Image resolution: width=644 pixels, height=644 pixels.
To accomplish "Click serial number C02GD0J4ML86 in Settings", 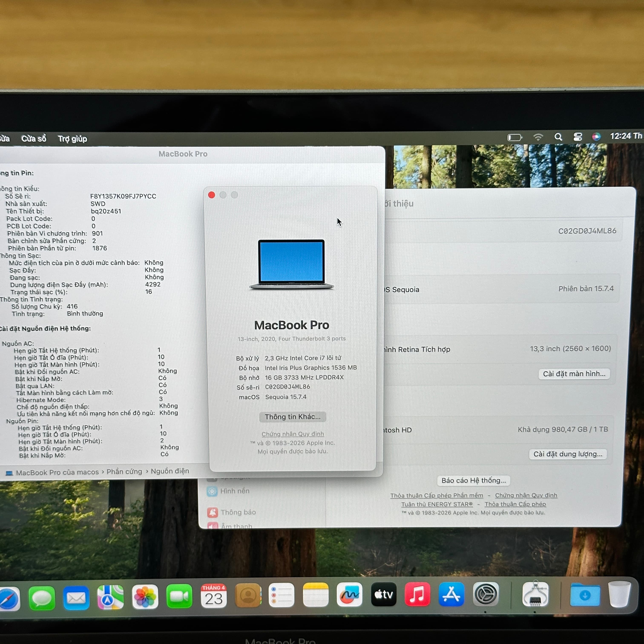I will (587, 231).
